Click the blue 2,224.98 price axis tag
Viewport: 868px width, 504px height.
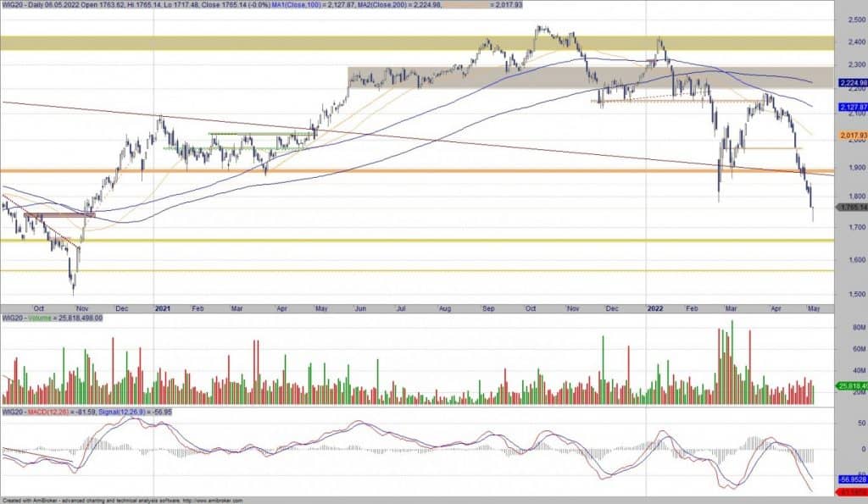tap(851, 83)
